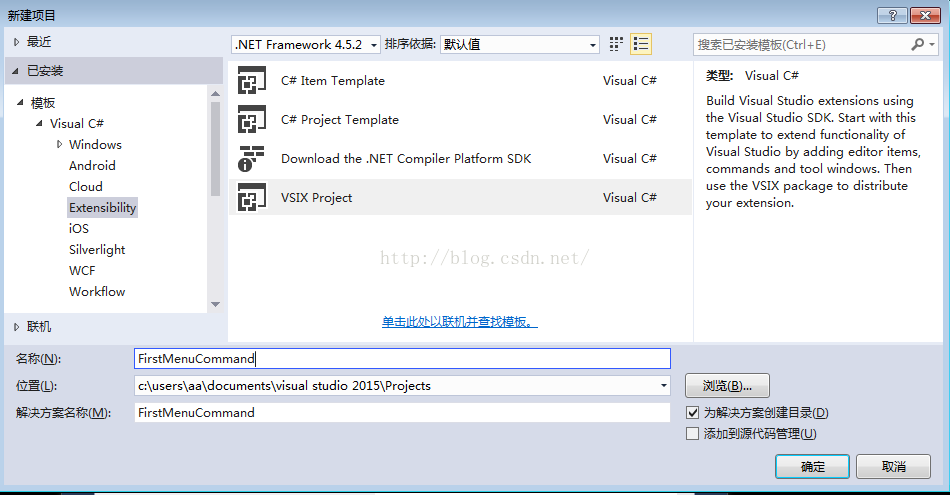Focus the solution name input field
Screen dimensions: 950x495
click(402, 413)
